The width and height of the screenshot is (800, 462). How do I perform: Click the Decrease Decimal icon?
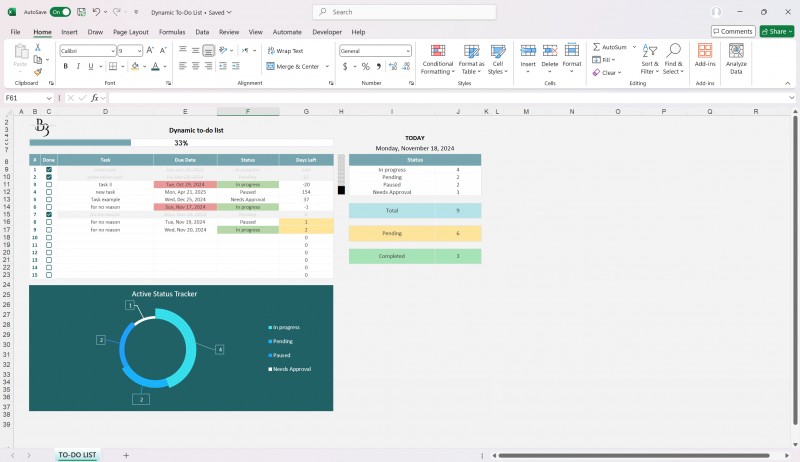(x=406, y=66)
